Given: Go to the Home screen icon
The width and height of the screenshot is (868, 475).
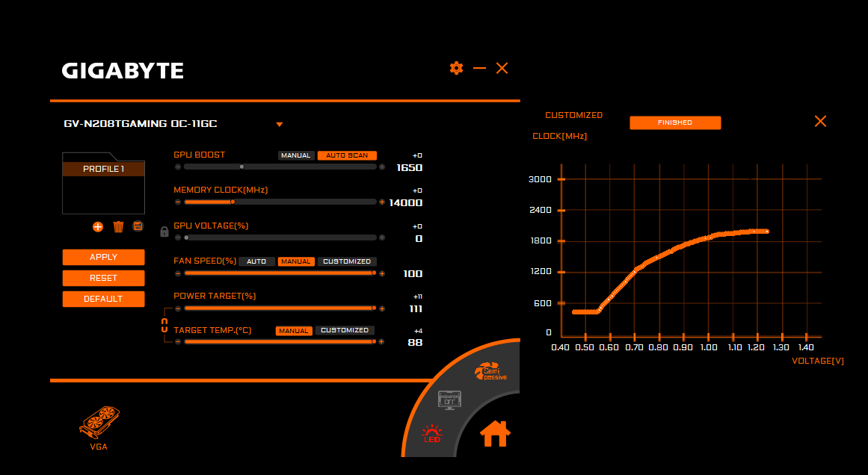Looking at the screenshot, I should (x=495, y=433).
